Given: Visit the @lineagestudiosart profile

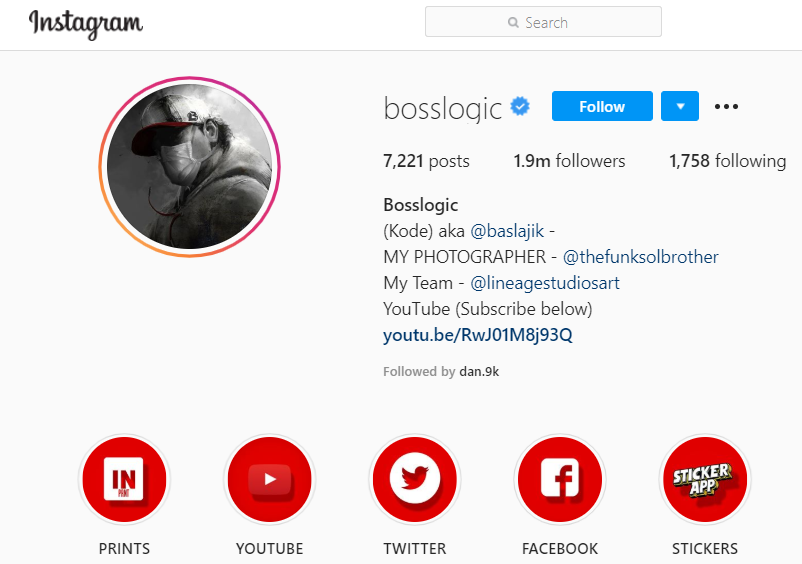Looking at the screenshot, I should coord(545,283).
